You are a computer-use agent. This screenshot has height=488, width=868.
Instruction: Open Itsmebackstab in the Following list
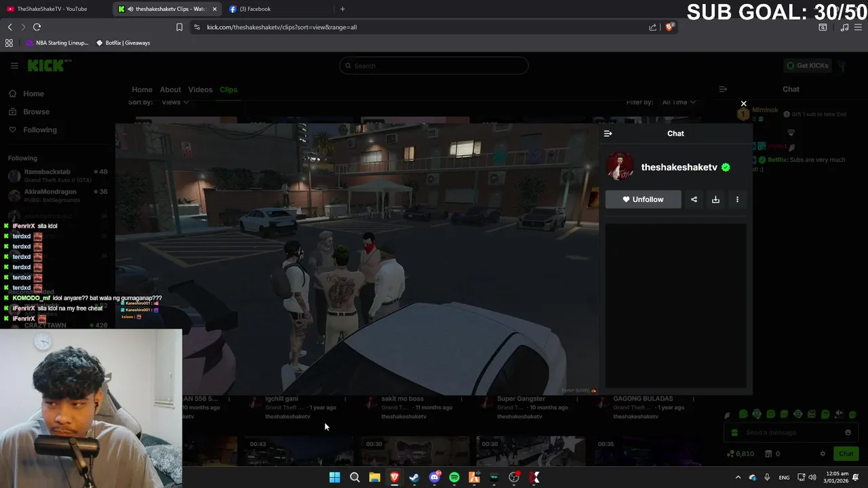point(58,175)
